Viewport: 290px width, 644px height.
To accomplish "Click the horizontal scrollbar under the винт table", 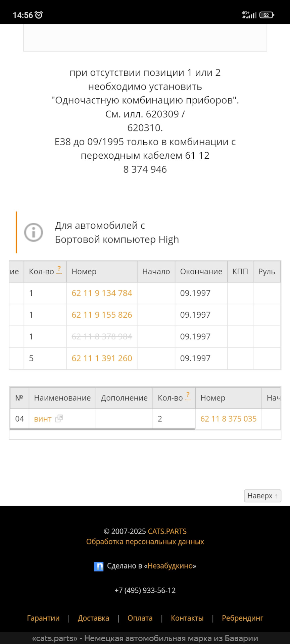I will point(102,429).
